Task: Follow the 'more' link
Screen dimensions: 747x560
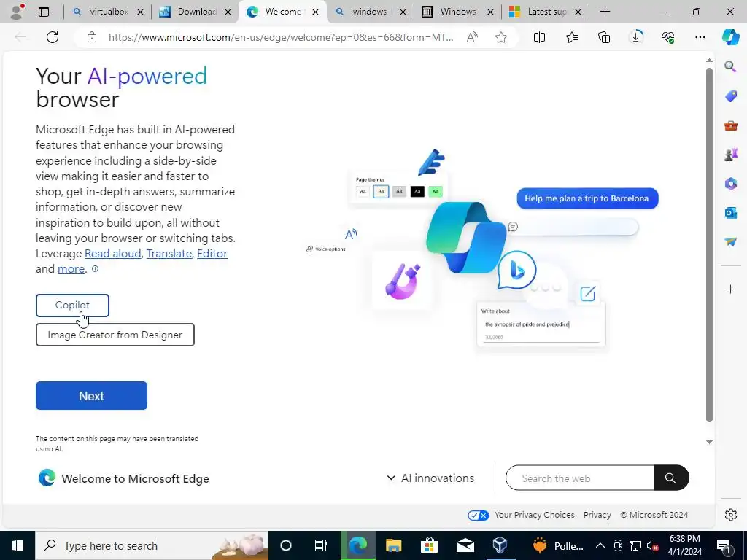Action: coord(71,268)
